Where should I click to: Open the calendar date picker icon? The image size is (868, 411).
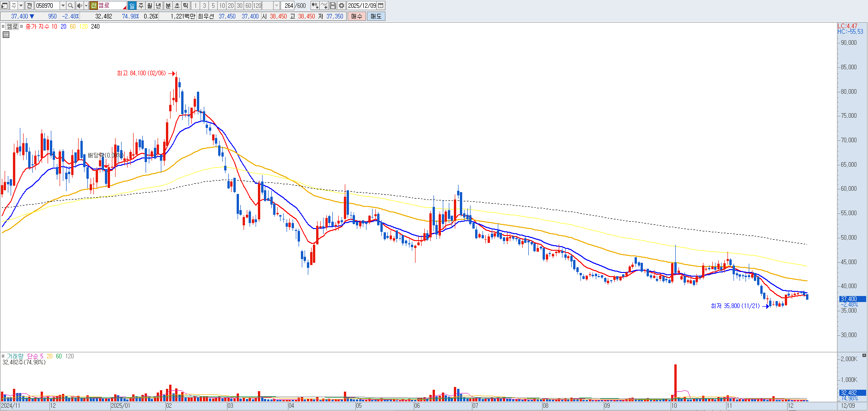click(381, 6)
